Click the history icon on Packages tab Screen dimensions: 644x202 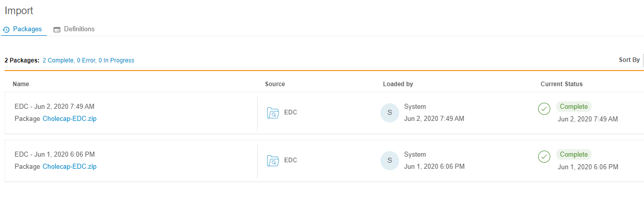click(x=6, y=30)
